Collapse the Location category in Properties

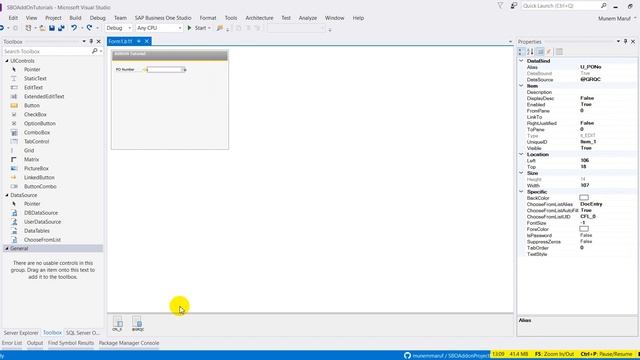(521, 154)
